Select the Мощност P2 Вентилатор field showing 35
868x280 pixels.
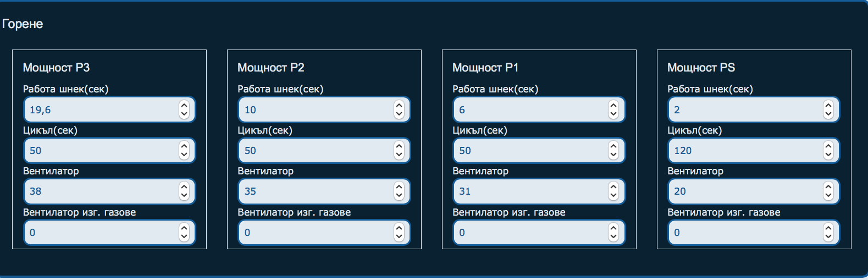pos(313,191)
